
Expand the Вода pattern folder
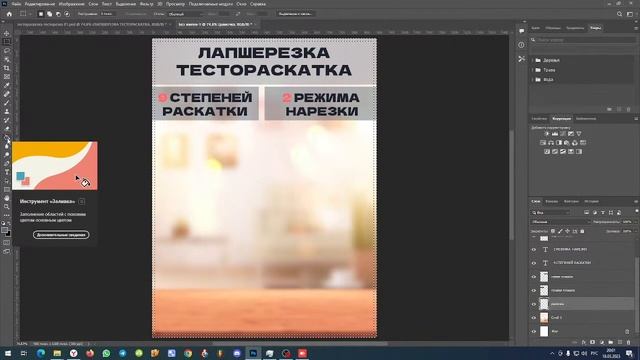(x=533, y=80)
